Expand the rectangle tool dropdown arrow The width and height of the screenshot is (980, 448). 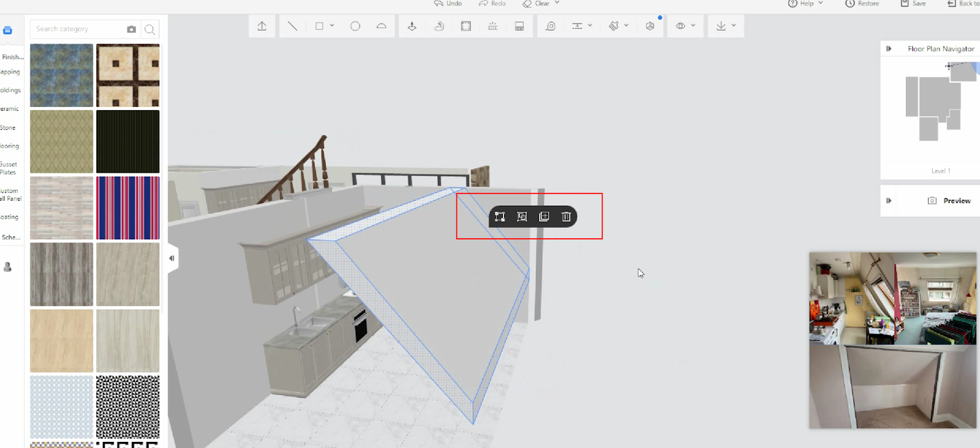332,26
